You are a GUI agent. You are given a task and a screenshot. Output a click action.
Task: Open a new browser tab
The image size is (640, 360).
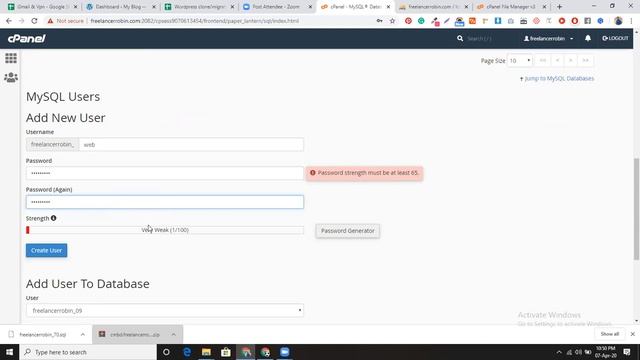560,7
